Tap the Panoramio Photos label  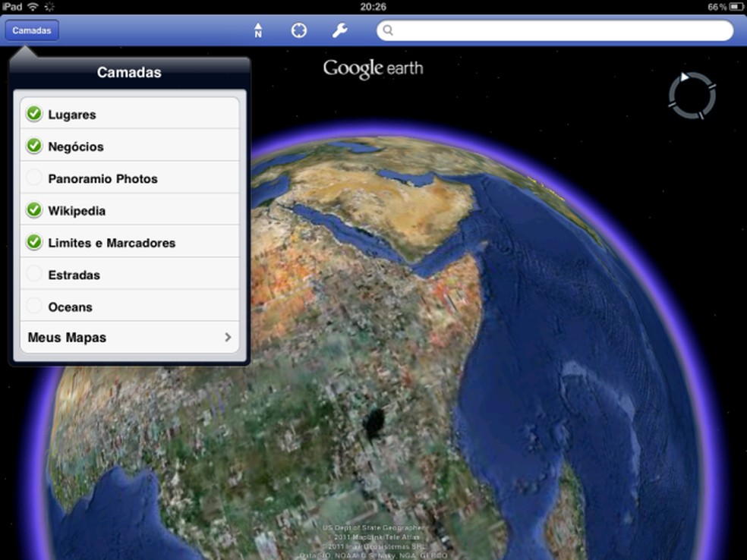tap(103, 178)
